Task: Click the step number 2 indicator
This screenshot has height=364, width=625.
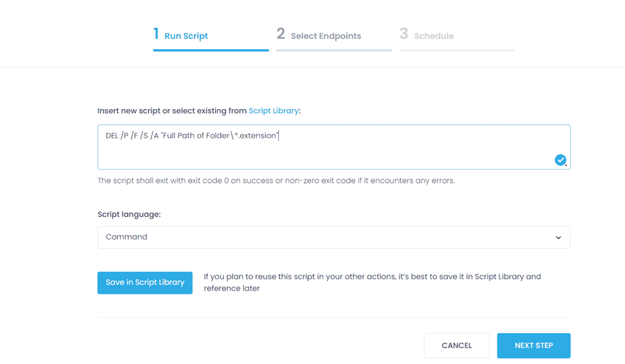Action: pos(281,34)
